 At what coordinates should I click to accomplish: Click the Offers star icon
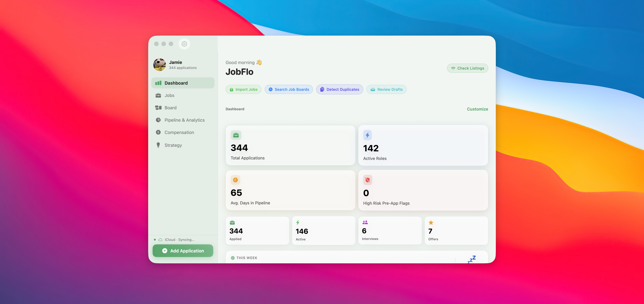pos(431,222)
